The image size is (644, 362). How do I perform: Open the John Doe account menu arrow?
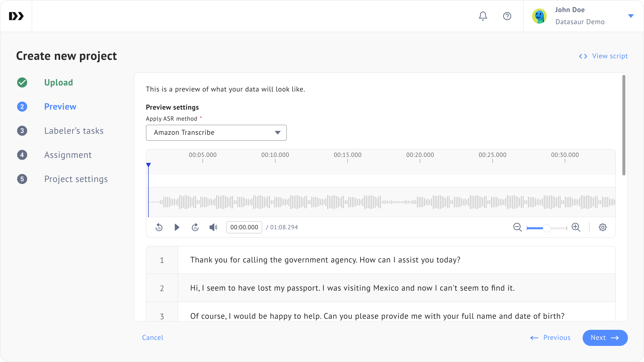[x=631, y=16]
